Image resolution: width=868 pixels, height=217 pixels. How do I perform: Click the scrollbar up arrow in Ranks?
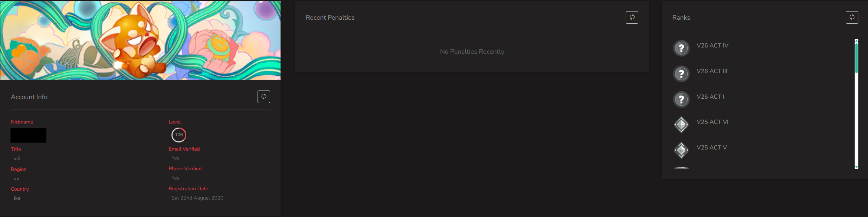[x=856, y=40]
